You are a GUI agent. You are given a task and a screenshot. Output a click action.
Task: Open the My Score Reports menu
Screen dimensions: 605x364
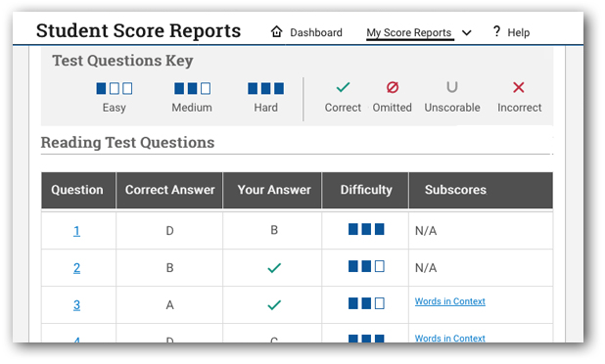point(409,32)
